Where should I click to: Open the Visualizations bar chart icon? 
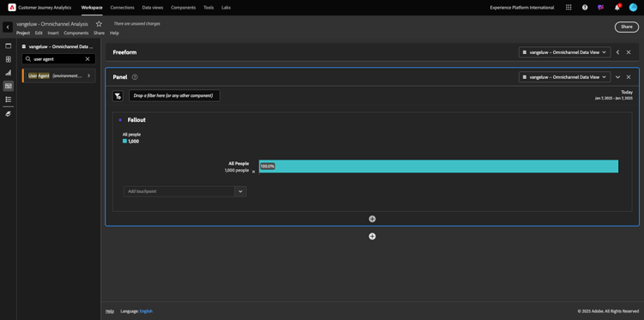[x=9, y=73]
